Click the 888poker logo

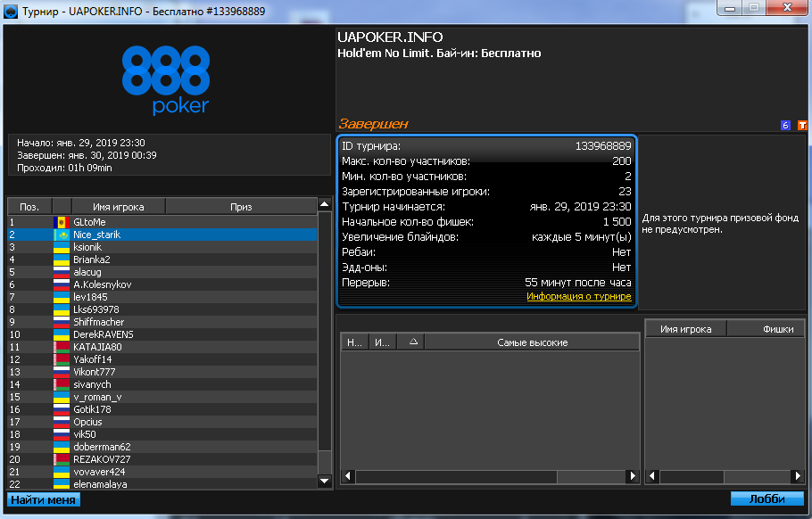pyautogui.click(x=166, y=80)
